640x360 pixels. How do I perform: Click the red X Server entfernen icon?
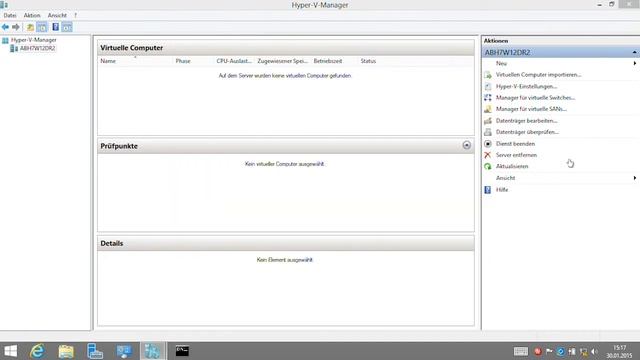pyautogui.click(x=488, y=155)
